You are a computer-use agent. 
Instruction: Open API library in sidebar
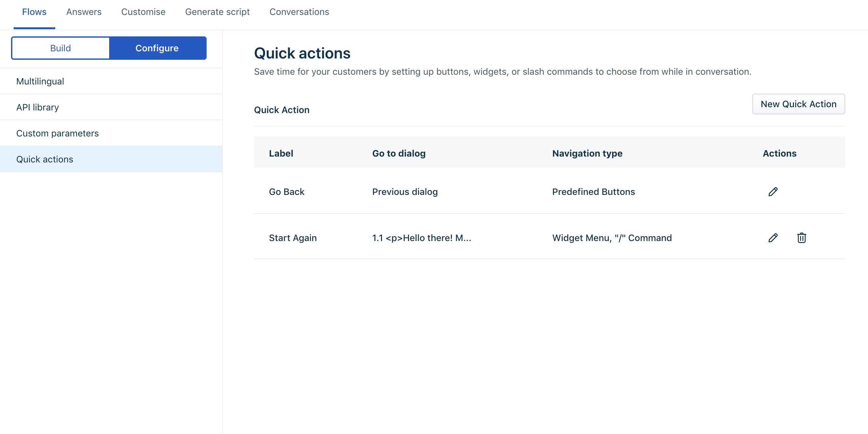tap(111, 107)
